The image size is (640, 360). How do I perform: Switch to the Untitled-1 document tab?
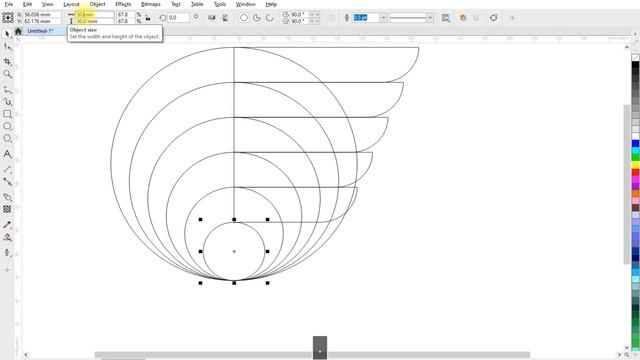click(x=40, y=31)
